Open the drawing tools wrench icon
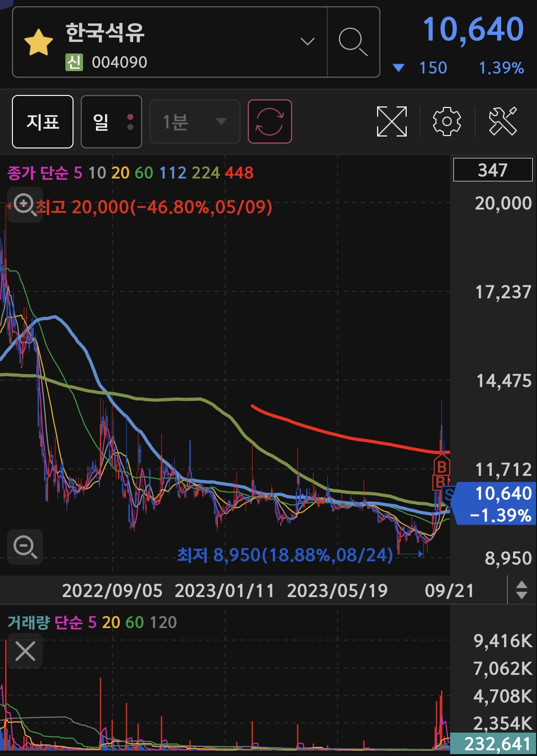537x756 pixels. pyautogui.click(x=503, y=122)
